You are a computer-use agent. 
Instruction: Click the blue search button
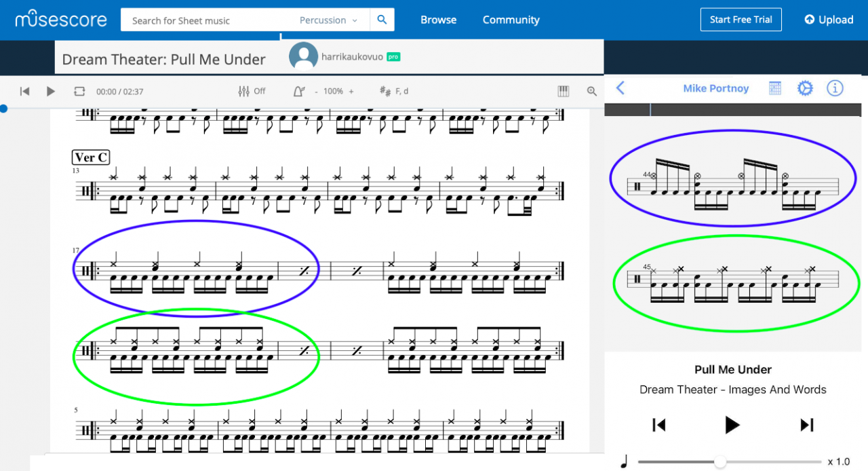(382, 20)
